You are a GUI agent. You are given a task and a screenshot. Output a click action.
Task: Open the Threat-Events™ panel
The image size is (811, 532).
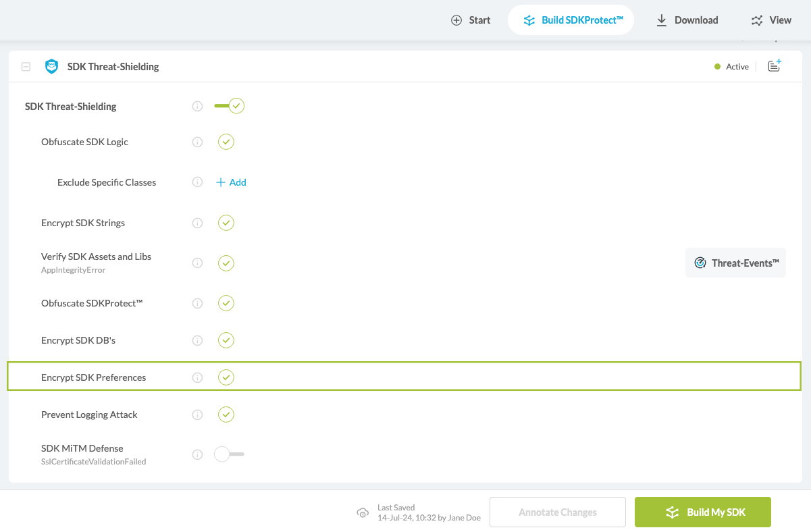[x=735, y=263]
